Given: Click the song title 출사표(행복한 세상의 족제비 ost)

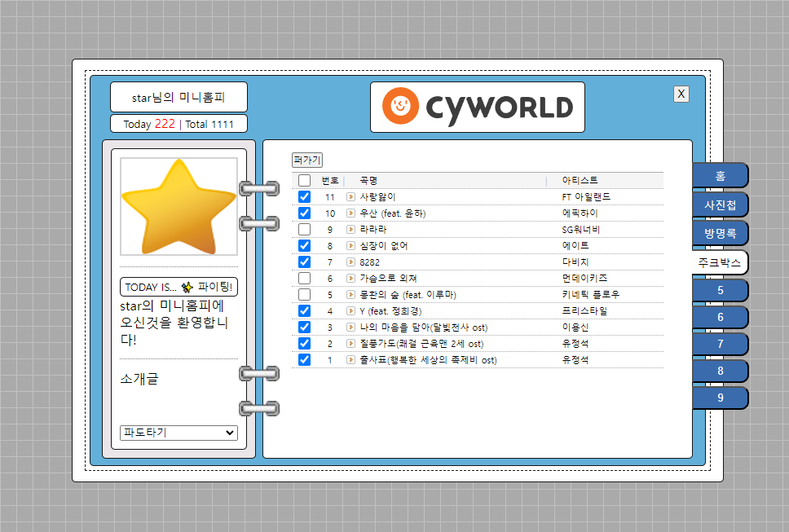Looking at the screenshot, I should point(428,360).
